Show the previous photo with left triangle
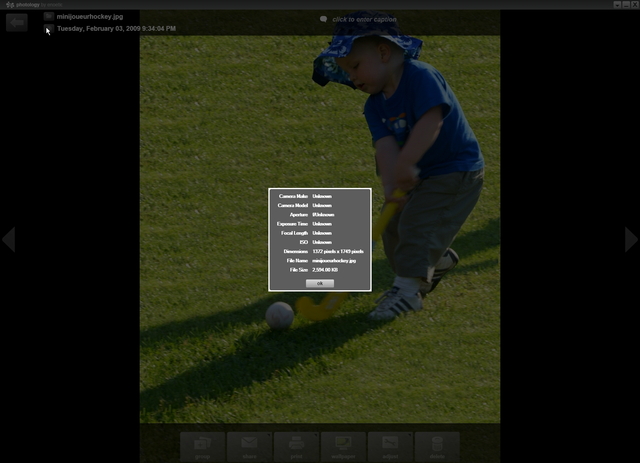This screenshot has height=463, width=640. (8, 239)
